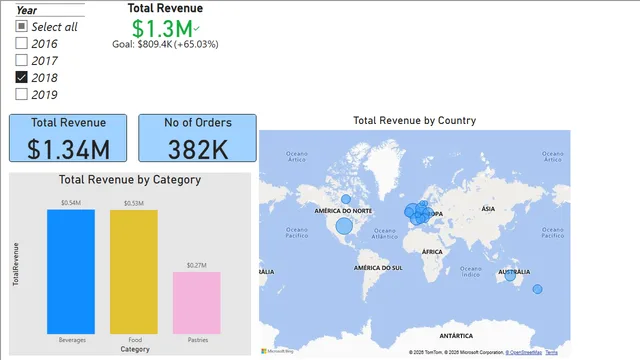This screenshot has width=640, height=360.
Task: Click the Canada revenue bubble on map
Action: [x=346, y=199]
